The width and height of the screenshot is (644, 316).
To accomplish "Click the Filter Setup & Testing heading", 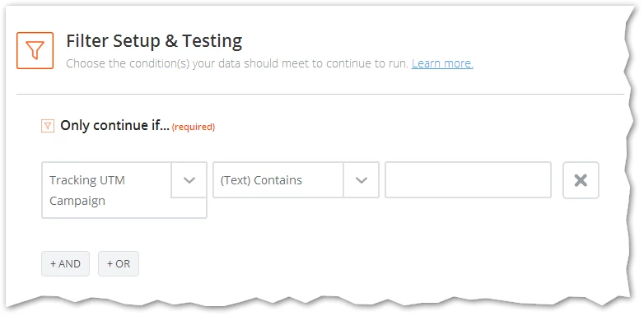I will (154, 41).
